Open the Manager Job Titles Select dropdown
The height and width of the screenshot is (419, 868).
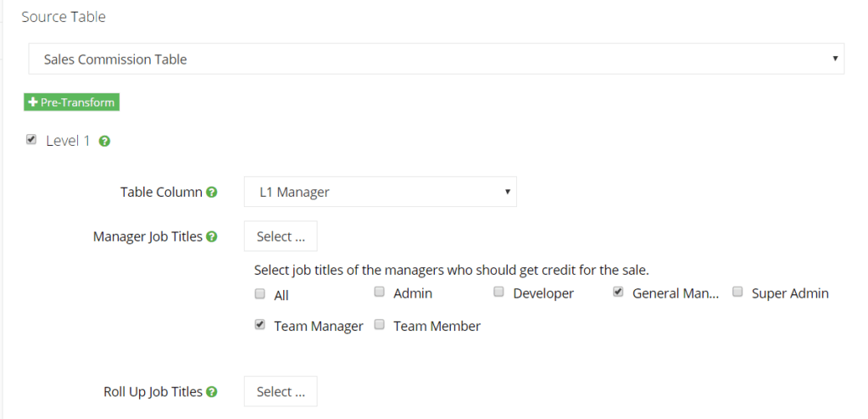click(x=281, y=236)
